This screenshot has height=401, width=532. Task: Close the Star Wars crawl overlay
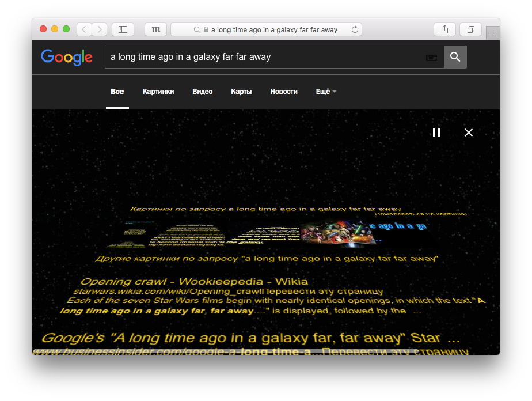coord(469,133)
